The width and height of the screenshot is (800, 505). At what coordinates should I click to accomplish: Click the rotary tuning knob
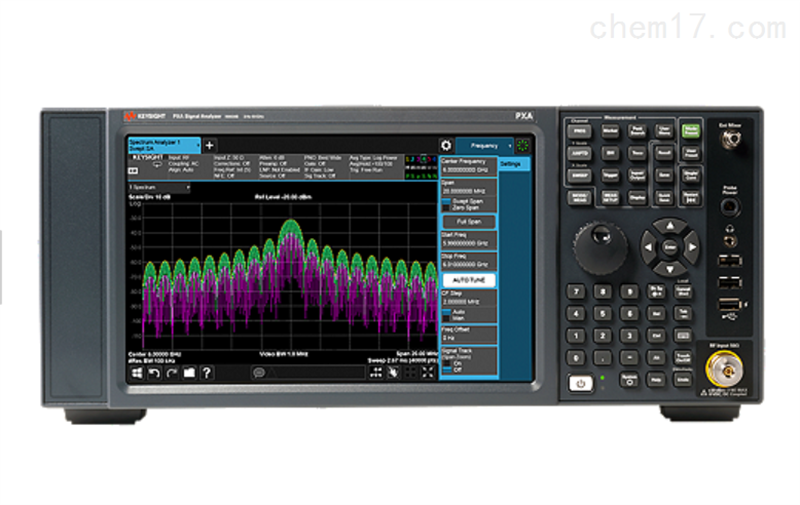598,239
